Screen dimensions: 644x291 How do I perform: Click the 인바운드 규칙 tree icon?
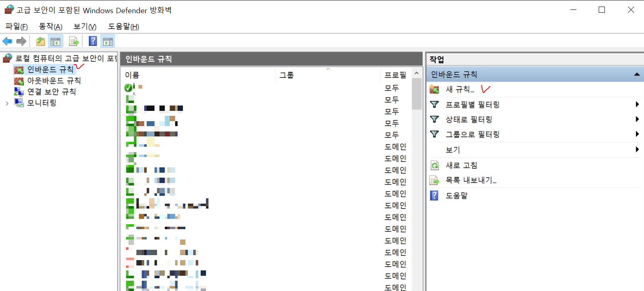pyautogui.click(x=19, y=69)
